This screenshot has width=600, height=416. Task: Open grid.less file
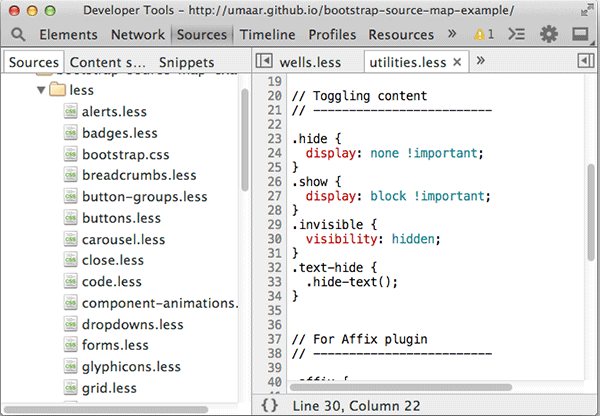click(x=109, y=388)
